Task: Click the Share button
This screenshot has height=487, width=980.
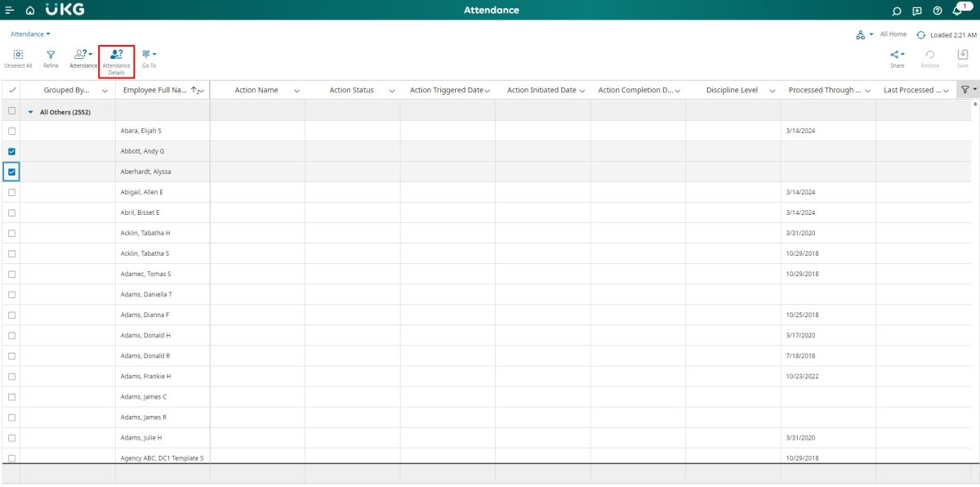Action: (897, 55)
